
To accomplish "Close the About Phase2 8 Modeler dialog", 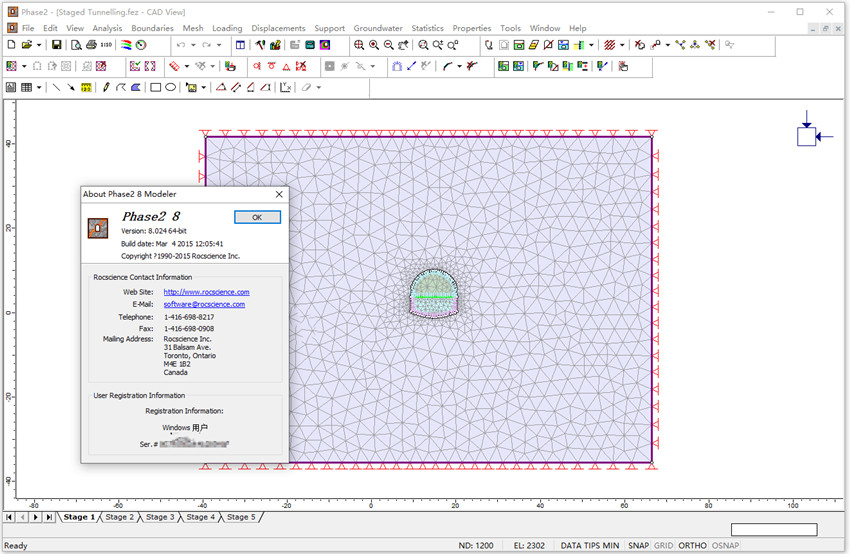I will click(x=279, y=194).
